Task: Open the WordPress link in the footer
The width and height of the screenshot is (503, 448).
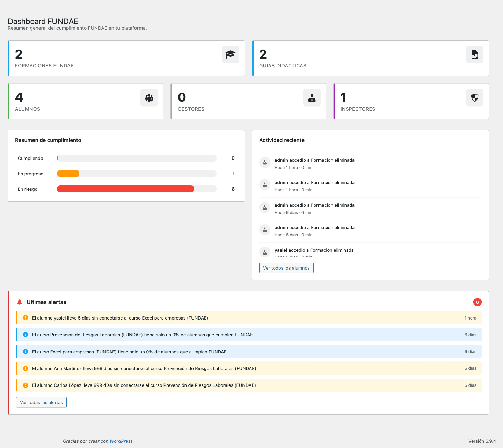Action: 121,441
